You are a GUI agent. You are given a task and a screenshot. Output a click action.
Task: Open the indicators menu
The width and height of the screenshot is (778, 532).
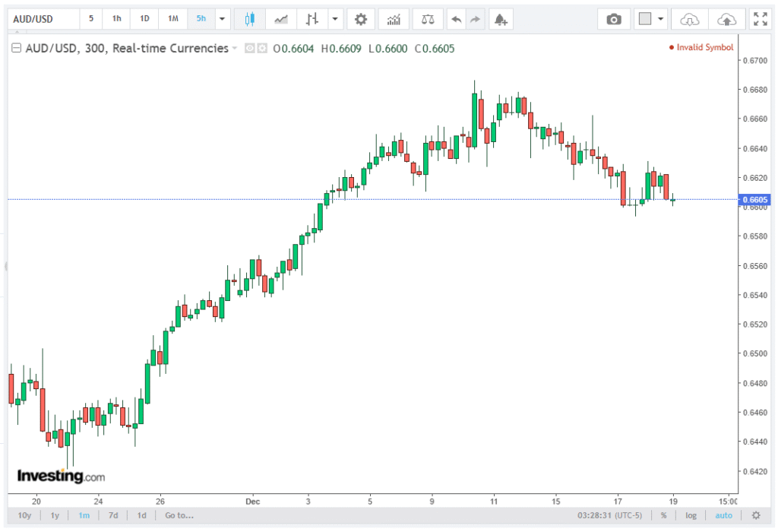[394, 19]
